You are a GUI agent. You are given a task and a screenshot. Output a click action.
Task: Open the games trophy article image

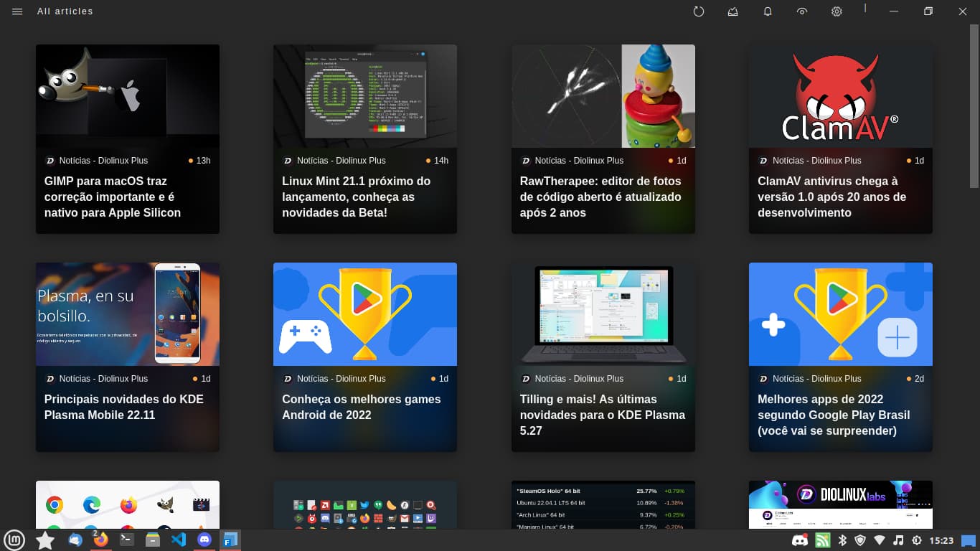365,314
